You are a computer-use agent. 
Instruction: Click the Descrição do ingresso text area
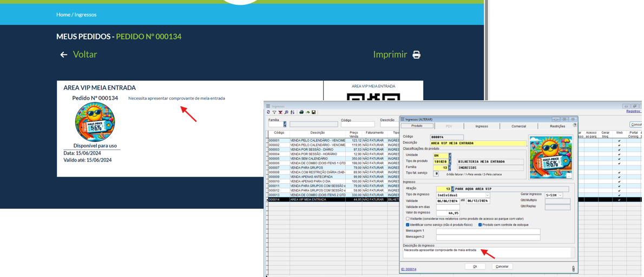point(487,253)
